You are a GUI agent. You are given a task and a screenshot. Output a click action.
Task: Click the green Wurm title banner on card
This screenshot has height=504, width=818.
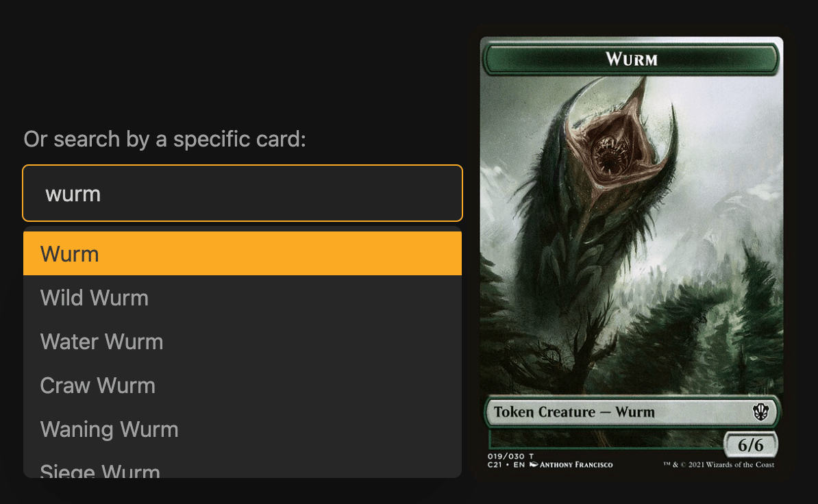point(631,59)
